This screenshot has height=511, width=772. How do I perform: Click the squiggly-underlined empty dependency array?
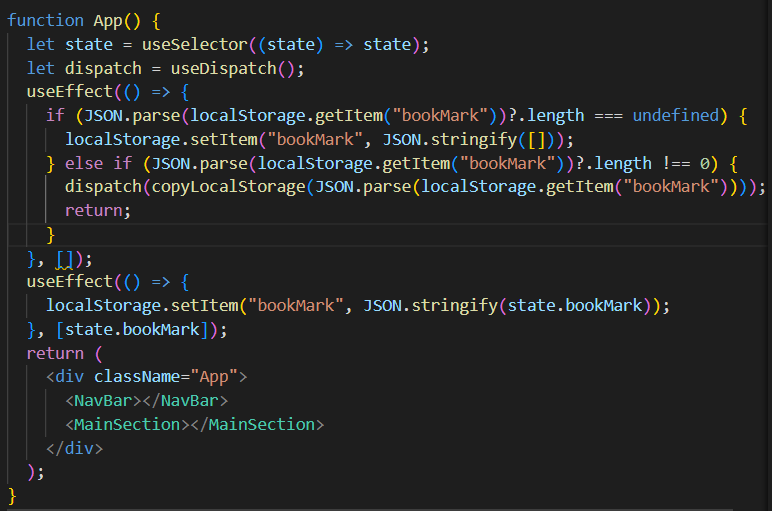point(64,259)
